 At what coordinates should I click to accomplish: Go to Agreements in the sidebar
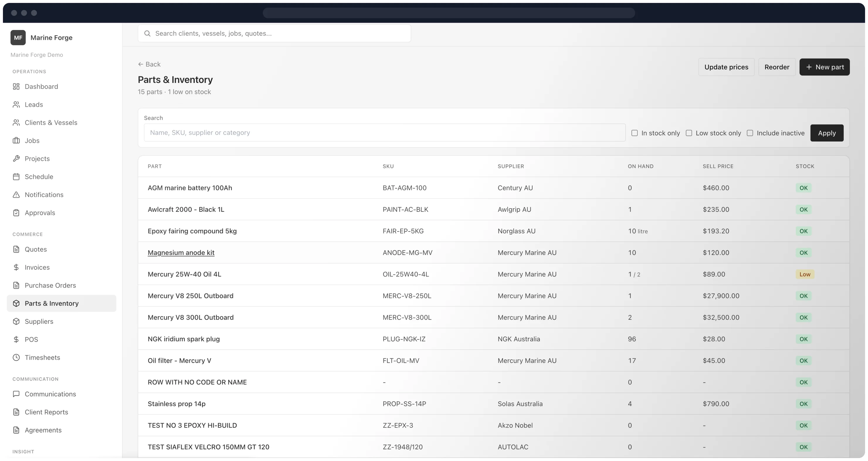point(43,430)
